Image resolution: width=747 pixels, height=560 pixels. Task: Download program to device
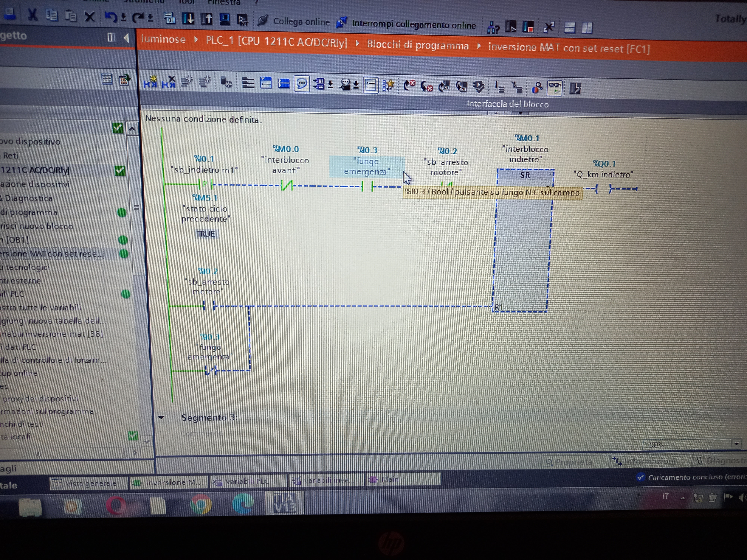pyautogui.click(x=188, y=18)
